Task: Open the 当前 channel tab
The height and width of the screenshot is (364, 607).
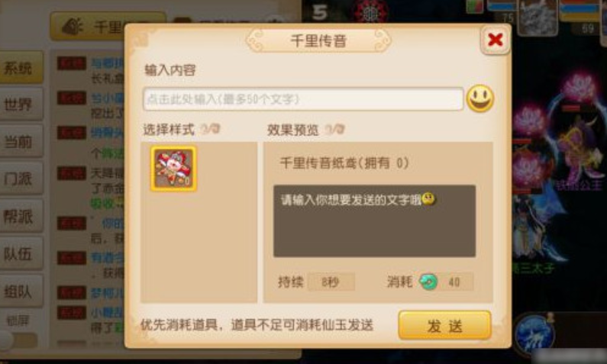Action: pyautogui.click(x=21, y=141)
